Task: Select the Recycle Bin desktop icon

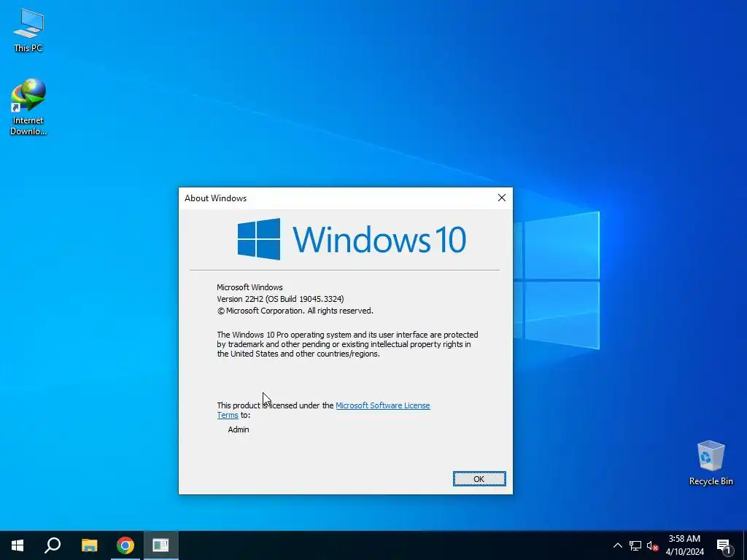Action: (x=711, y=463)
